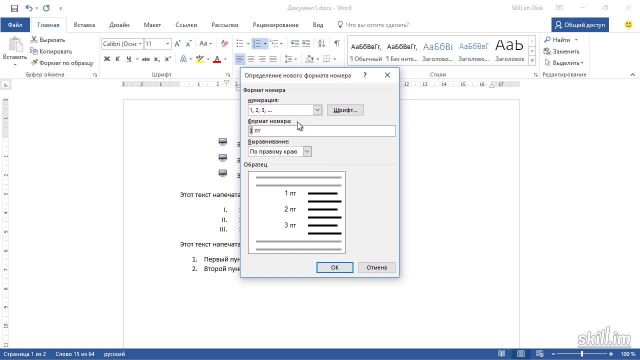640x360 pixels.
Task: Toggle show paragraph marks (¶)
Action: point(337,44)
